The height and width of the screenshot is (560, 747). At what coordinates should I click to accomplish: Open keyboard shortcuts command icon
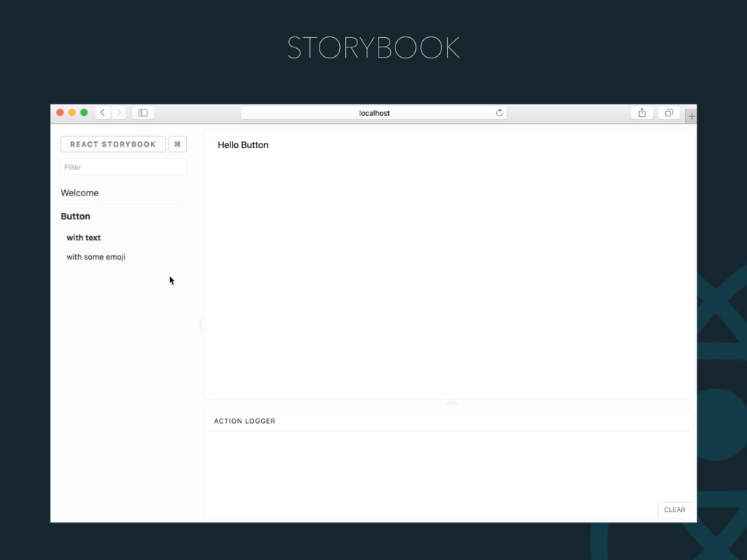(x=178, y=144)
